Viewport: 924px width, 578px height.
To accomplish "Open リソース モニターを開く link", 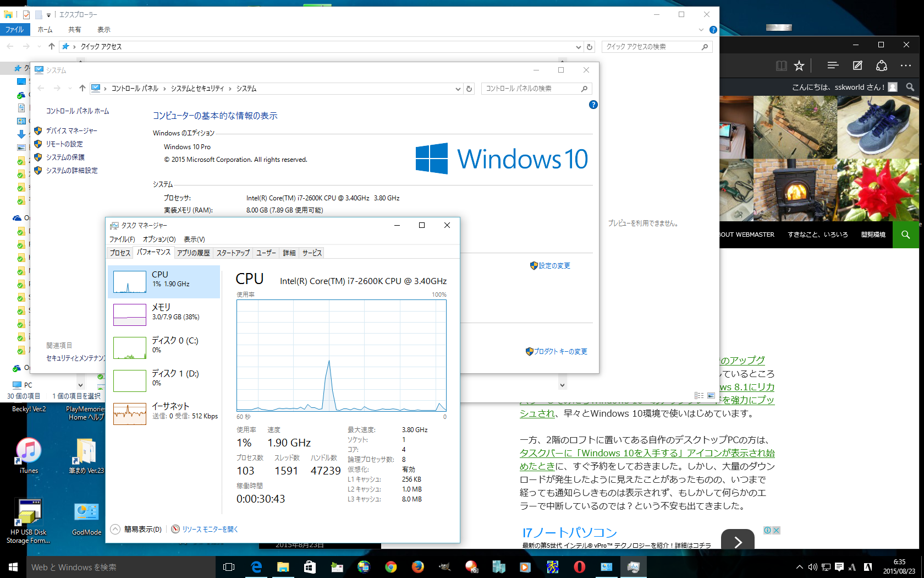I will click(210, 529).
